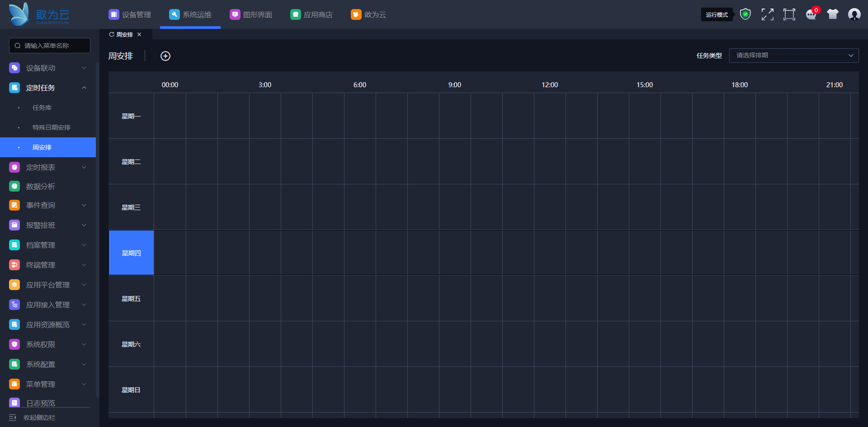Click the screen frame icon in header
The width and height of the screenshot is (868, 427).
789,14
